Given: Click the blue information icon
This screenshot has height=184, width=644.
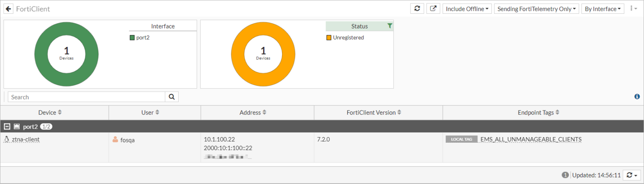Looking at the screenshot, I should click(x=637, y=97).
